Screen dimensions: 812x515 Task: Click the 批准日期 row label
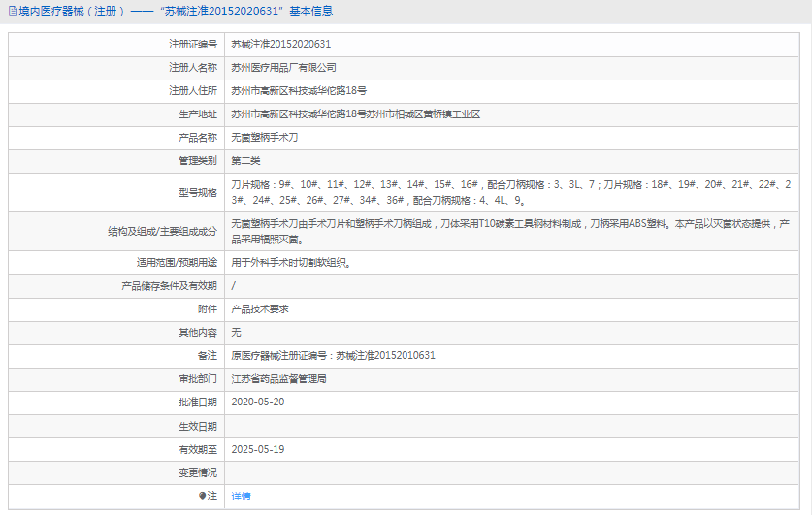pyautogui.click(x=198, y=402)
